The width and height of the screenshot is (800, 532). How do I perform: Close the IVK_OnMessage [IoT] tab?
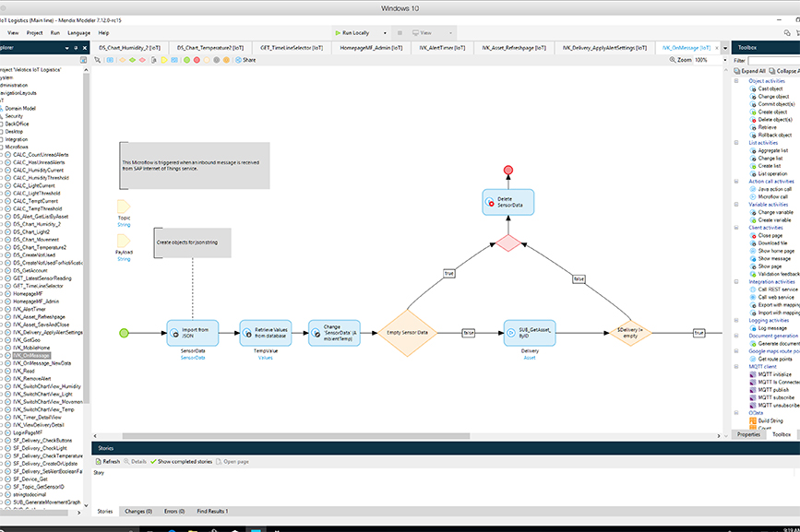pyautogui.click(x=717, y=48)
